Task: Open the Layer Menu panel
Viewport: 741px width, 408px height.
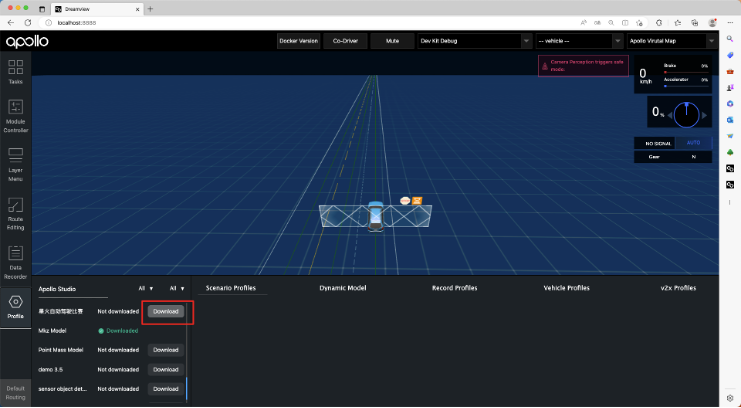Action: [16, 165]
